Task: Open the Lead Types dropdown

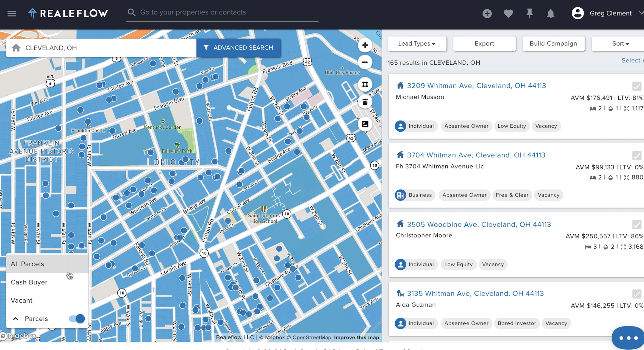Action: [416, 44]
